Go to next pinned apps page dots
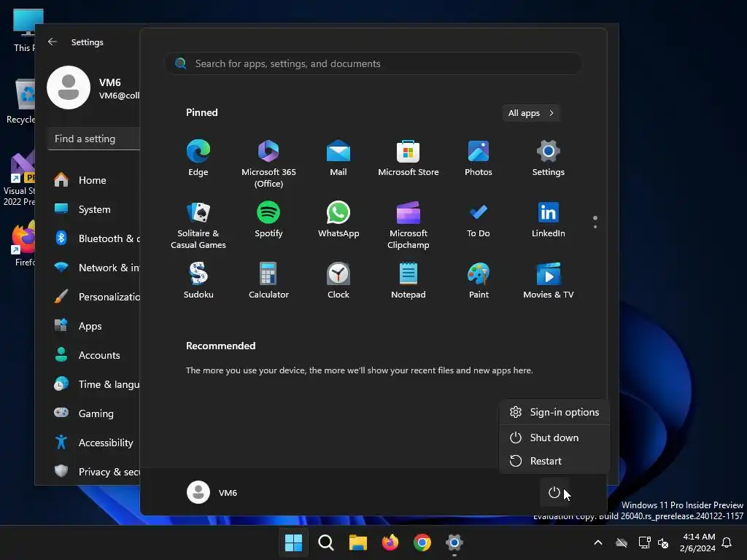Viewport: 747px width, 560px height. pos(595,227)
